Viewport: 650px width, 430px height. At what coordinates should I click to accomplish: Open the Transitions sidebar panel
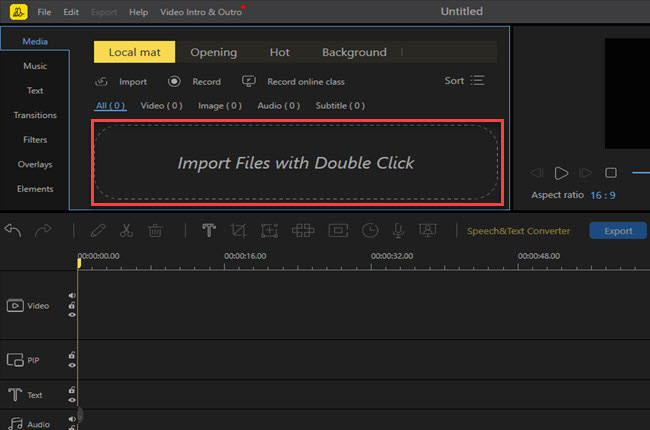click(x=35, y=115)
